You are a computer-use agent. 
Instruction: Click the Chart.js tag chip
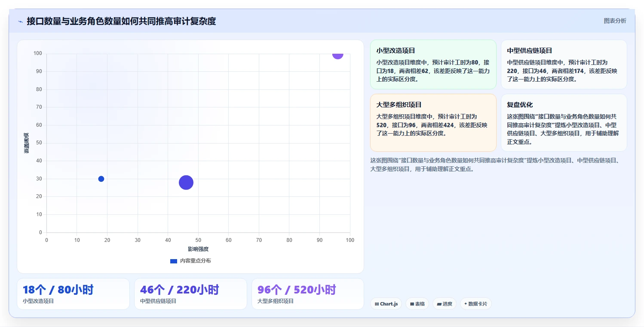pyautogui.click(x=386, y=304)
